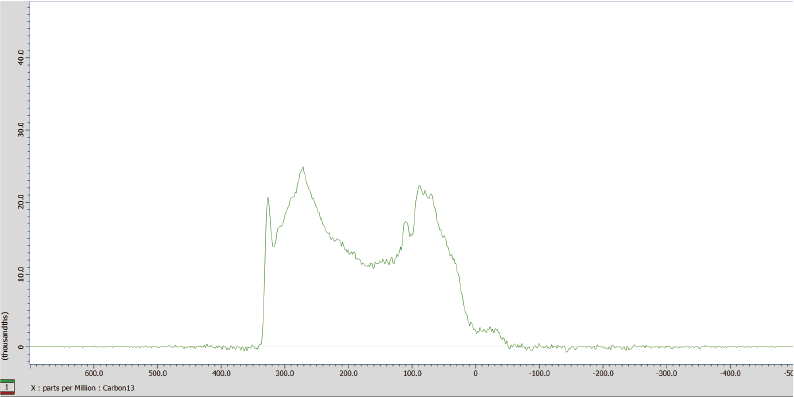794x397 pixels.
Task: Click the 600.0 ppm tick label
Action: [x=94, y=373]
